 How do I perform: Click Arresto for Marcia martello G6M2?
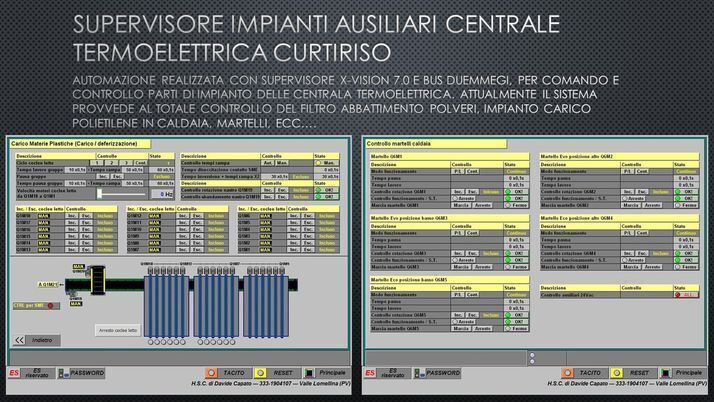[653, 205]
